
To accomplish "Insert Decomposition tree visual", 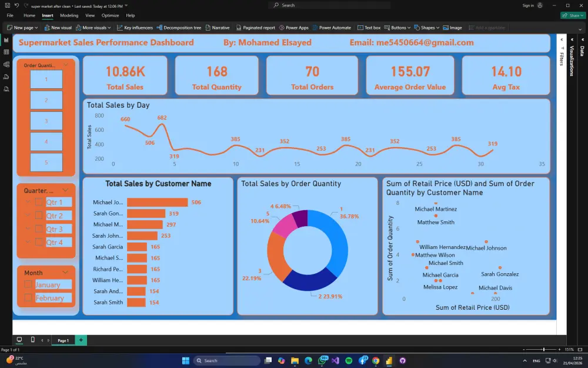I will (179, 28).
